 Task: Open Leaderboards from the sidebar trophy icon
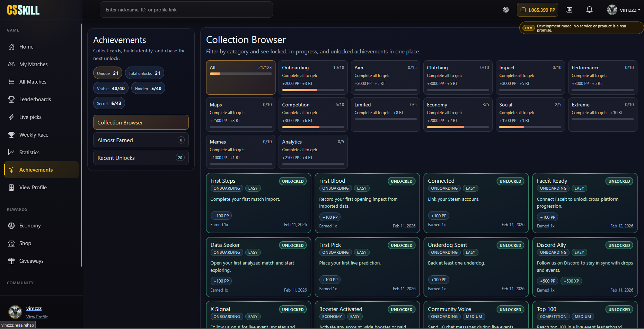pyautogui.click(x=35, y=99)
